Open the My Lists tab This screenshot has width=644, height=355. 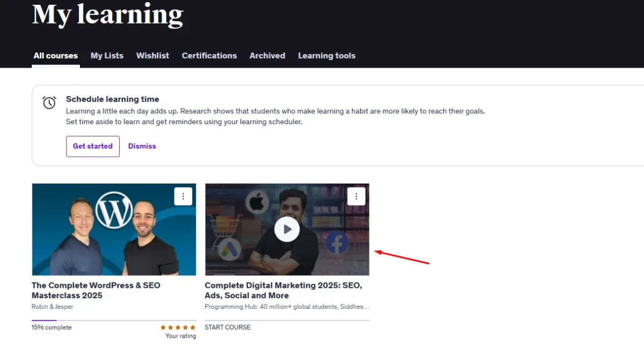click(x=107, y=55)
